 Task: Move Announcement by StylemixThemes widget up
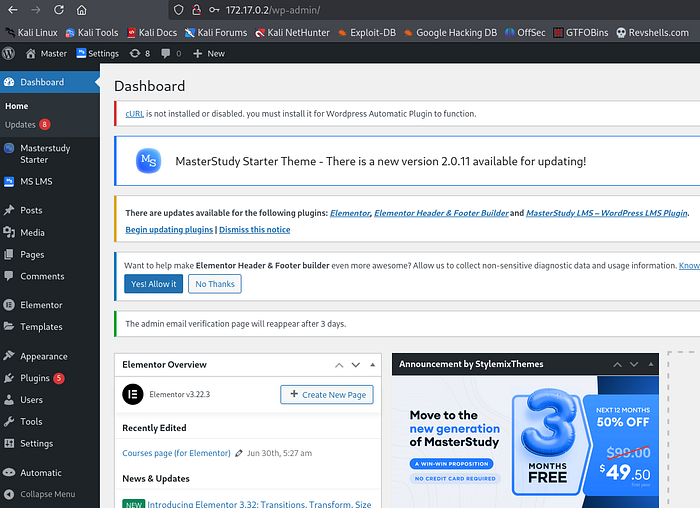(x=617, y=364)
